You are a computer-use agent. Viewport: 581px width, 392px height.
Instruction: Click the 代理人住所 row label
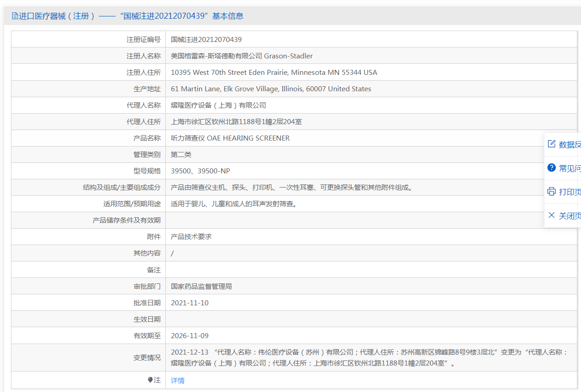[x=143, y=122]
